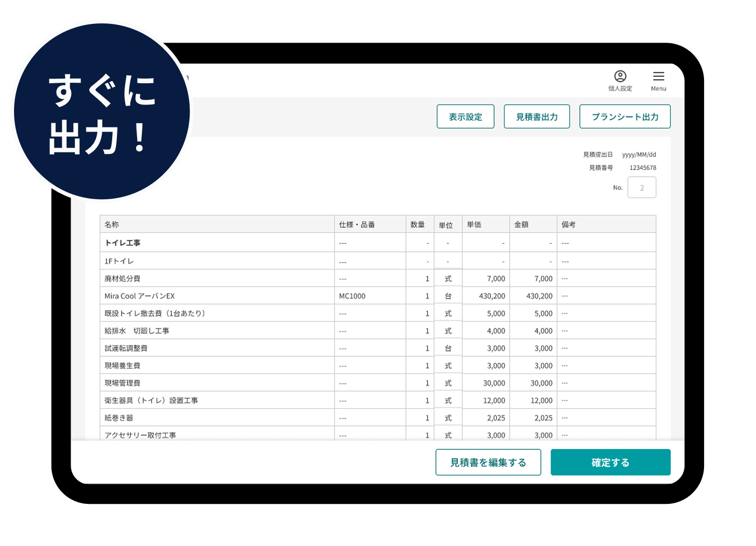Click the 430,200 unit price cell
The height and width of the screenshot is (546, 756).
coord(492,296)
